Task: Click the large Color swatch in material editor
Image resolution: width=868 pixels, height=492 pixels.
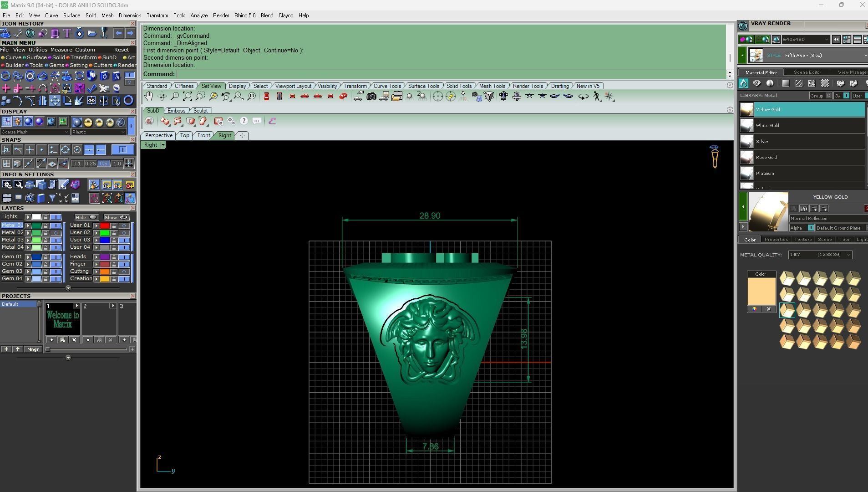Action: [x=761, y=291]
